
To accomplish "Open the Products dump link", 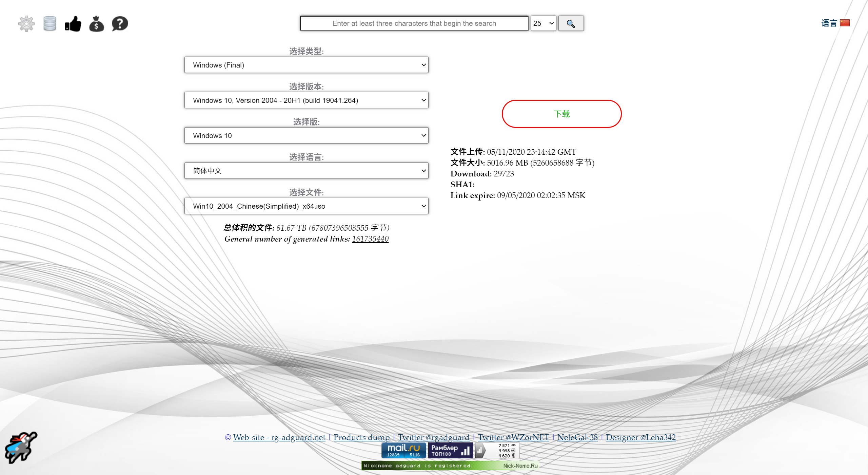I will point(361,437).
